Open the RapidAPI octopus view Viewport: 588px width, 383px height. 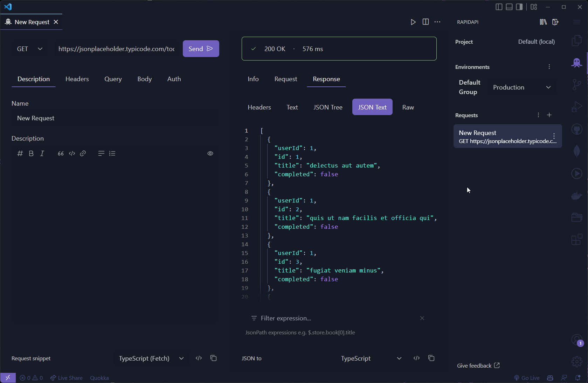pos(577,63)
